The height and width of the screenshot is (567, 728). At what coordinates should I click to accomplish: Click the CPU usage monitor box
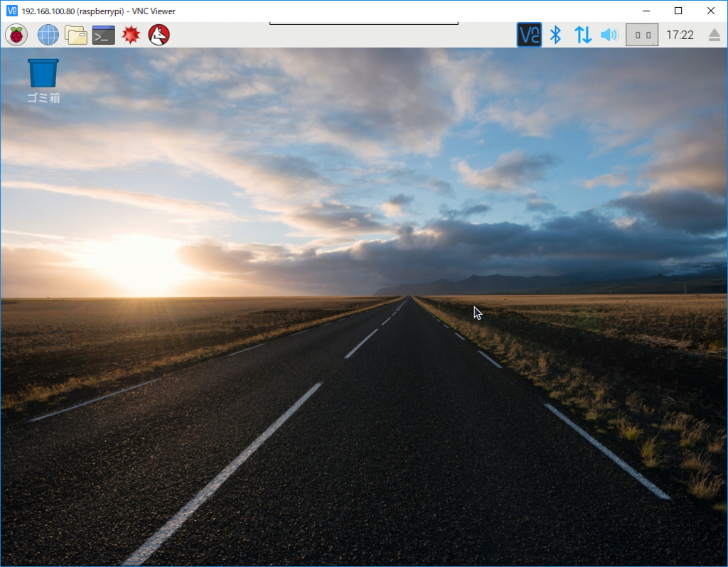(642, 35)
